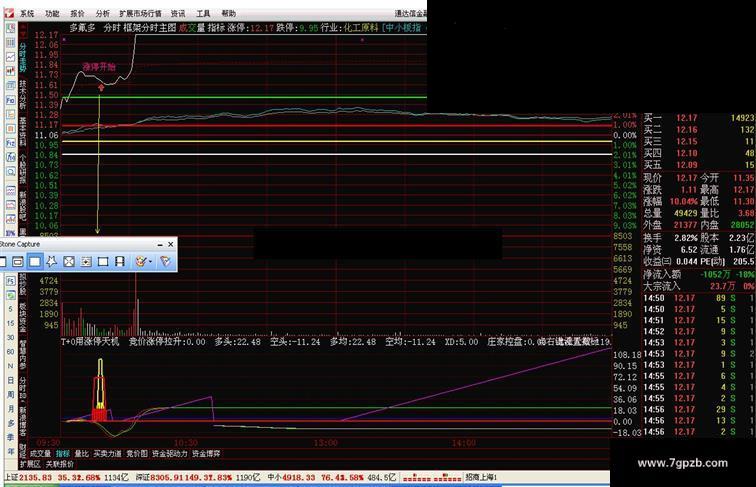The width and height of the screenshot is (756, 487).
Task: Click capture window/object icon in Stone Capture
Action: click(18, 261)
